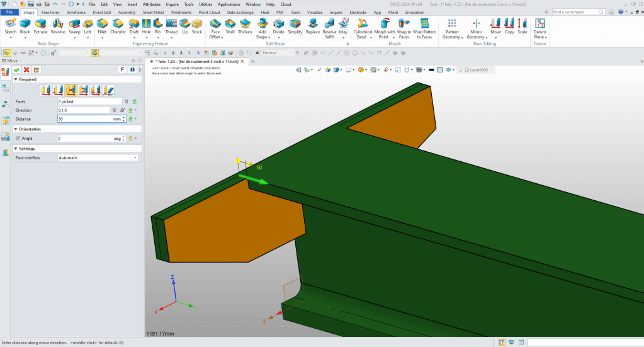The height and width of the screenshot is (347, 644).
Task: Toggle the Angle checkbox under Orientation
Action: 18,138
